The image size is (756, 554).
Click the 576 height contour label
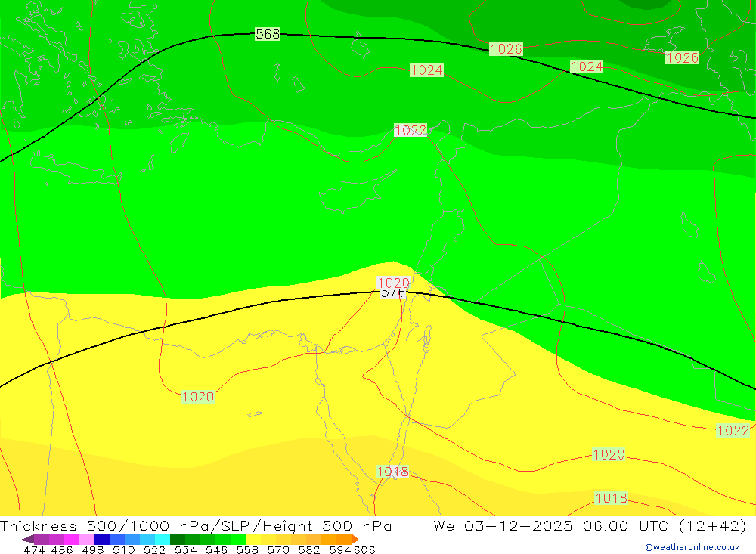pyautogui.click(x=393, y=294)
